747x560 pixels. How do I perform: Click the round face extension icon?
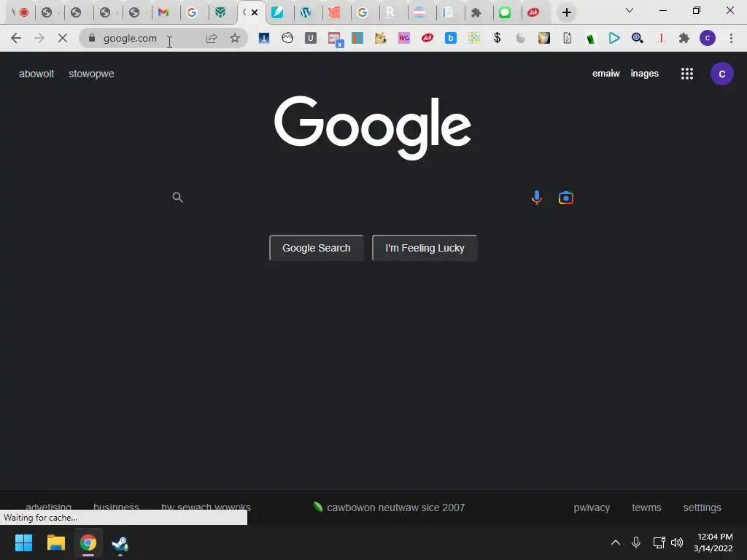point(287,38)
